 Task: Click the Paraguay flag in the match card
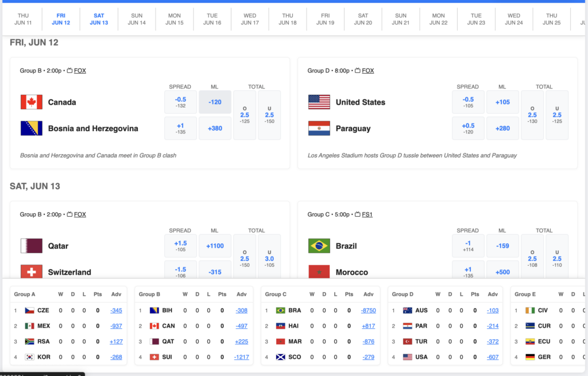(319, 128)
